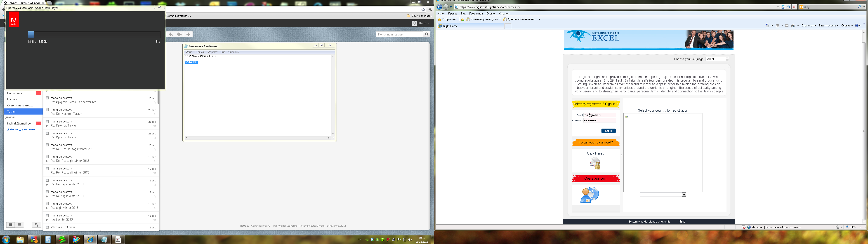
Task: Expand the IE address bar history dropdown
Action: point(778,7)
